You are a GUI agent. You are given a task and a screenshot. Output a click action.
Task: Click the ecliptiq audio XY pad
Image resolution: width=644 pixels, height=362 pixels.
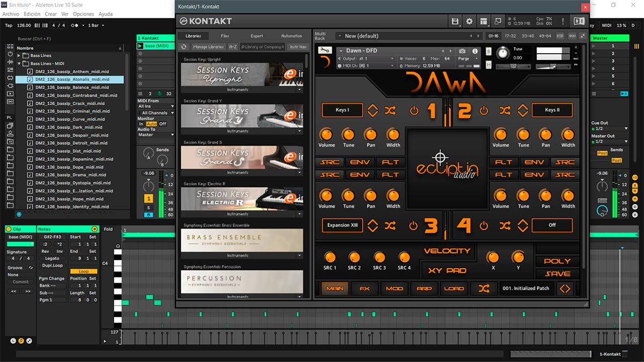point(448,168)
